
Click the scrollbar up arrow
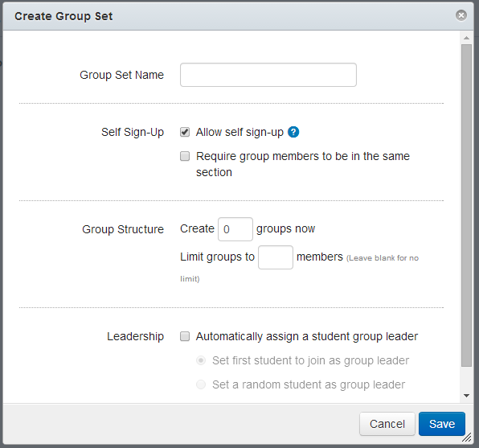click(x=466, y=38)
